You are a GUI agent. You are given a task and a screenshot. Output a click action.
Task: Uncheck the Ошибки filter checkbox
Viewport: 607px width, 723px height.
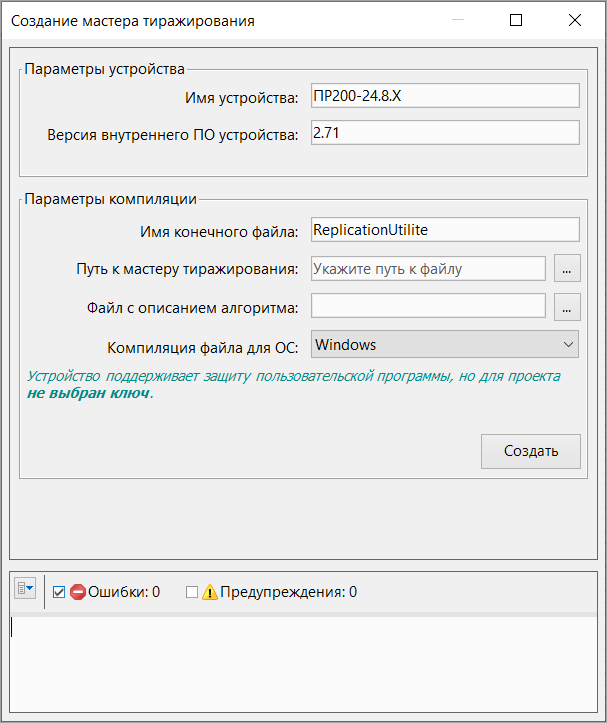click(x=59, y=592)
